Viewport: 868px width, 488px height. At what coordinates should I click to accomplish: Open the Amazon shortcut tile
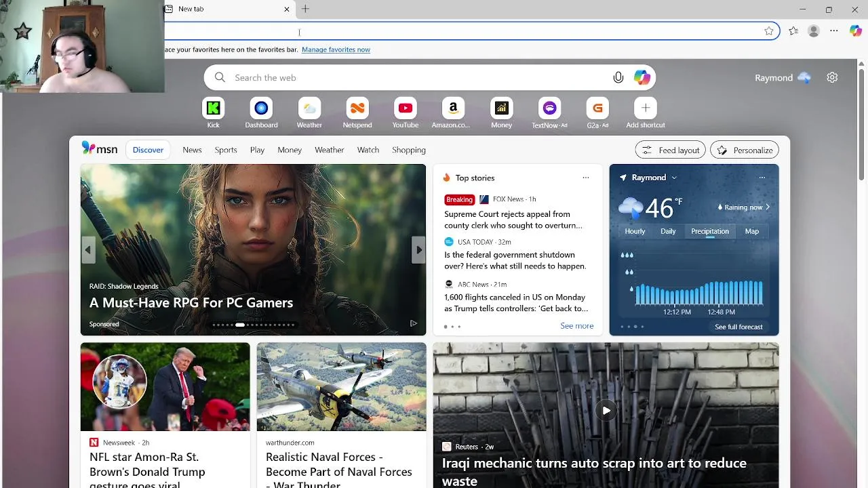[453, 108]
